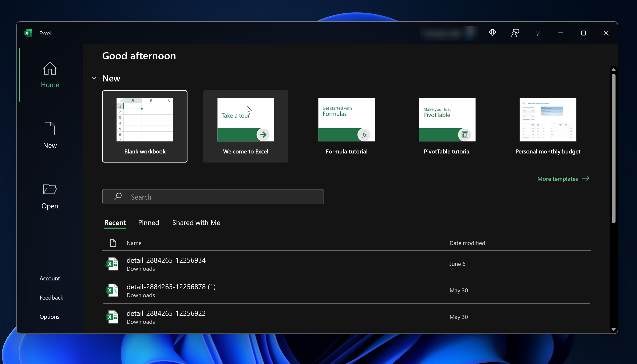The width and height of the screenshot is (637, 364).
Task: Open recent file detail-2884265-12256934
Action: point(346,264)
